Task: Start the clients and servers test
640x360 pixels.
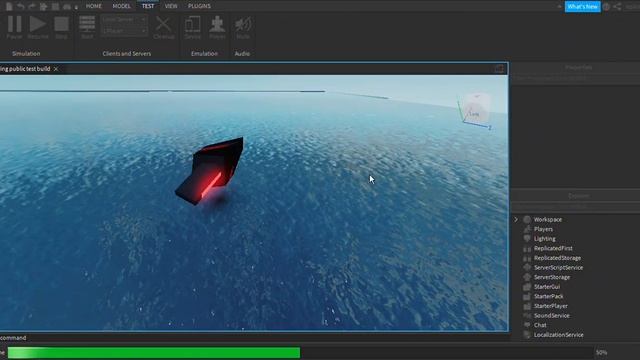Action: [87, 27]
